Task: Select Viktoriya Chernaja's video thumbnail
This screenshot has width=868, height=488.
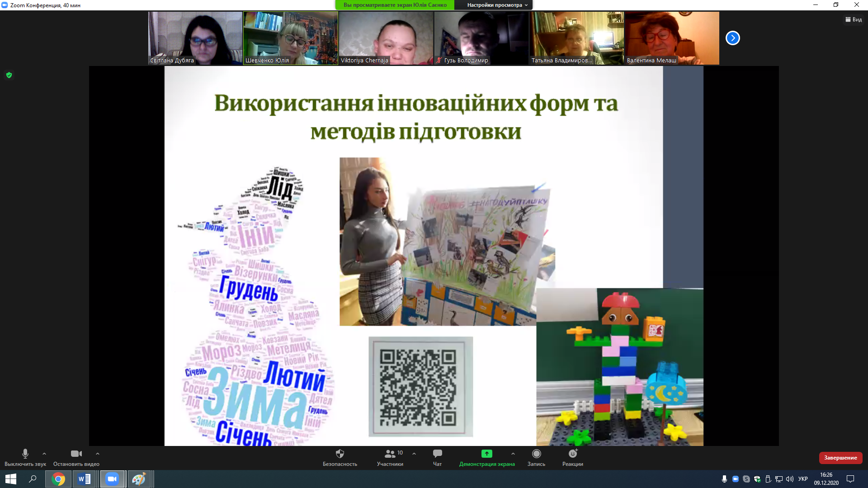Action: pos(386,38)
